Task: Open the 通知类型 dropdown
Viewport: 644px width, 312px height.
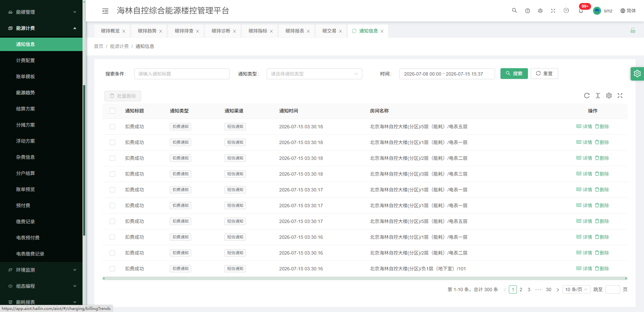Action: (x=314, y=74)
